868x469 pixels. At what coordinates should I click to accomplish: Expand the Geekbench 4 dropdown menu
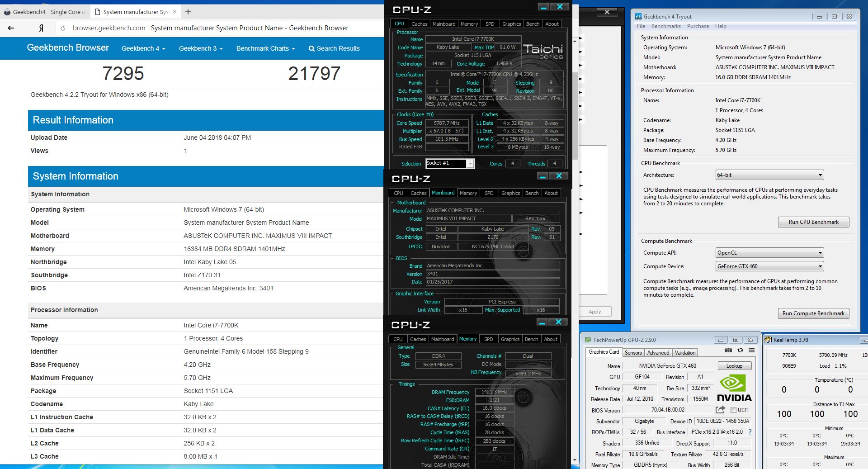click(x=143, y=48)
